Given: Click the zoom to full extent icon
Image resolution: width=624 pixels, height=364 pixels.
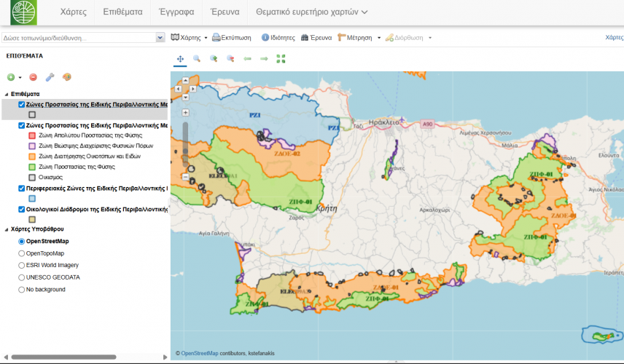Looking at the screenshot, I should tap(281, 58).
